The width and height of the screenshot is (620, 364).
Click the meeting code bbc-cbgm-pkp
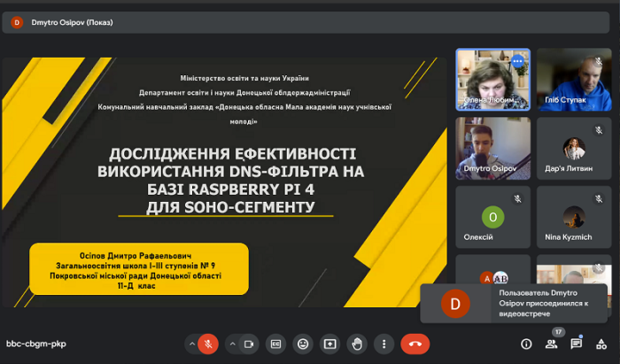pos(36,344)
